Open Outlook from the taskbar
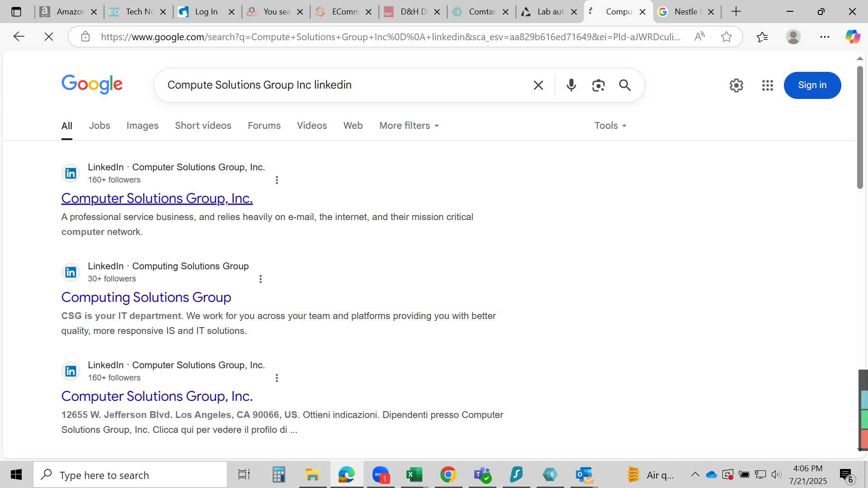The width and height of the screenshot is (868, 488). coord(585,475)
